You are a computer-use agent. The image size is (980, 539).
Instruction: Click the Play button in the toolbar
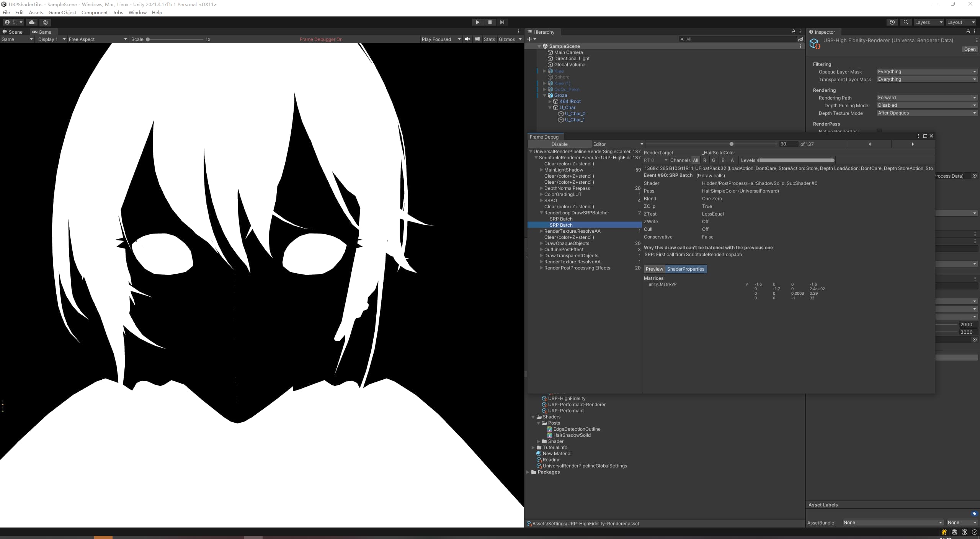click(477, 22)
